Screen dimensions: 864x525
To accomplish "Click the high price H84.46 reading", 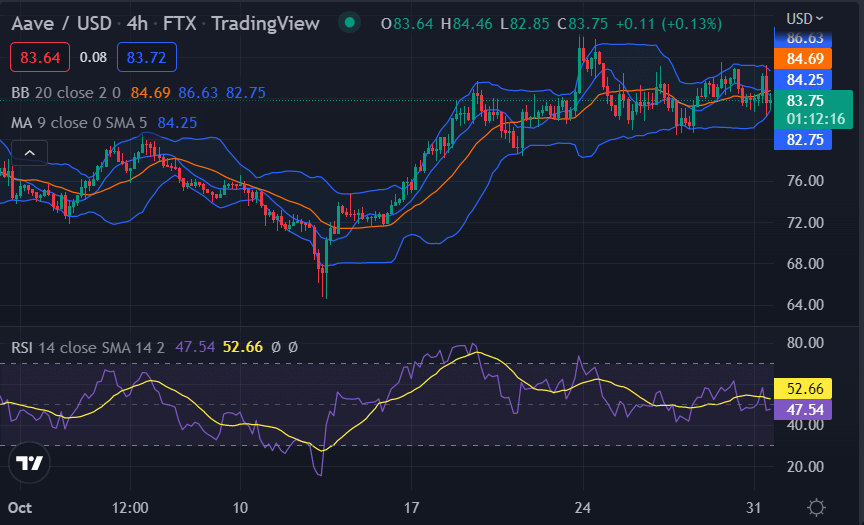I will pos(466,24).
